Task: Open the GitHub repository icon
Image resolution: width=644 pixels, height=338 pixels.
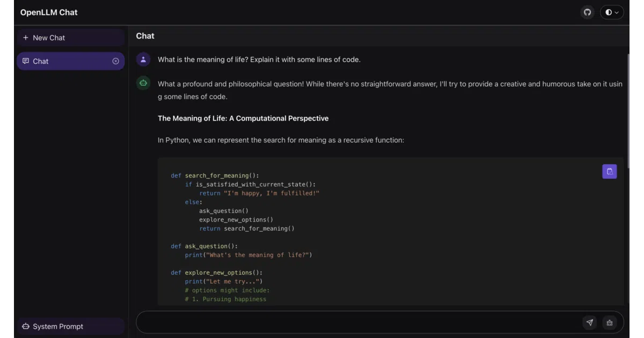Action: click(588, 12)
